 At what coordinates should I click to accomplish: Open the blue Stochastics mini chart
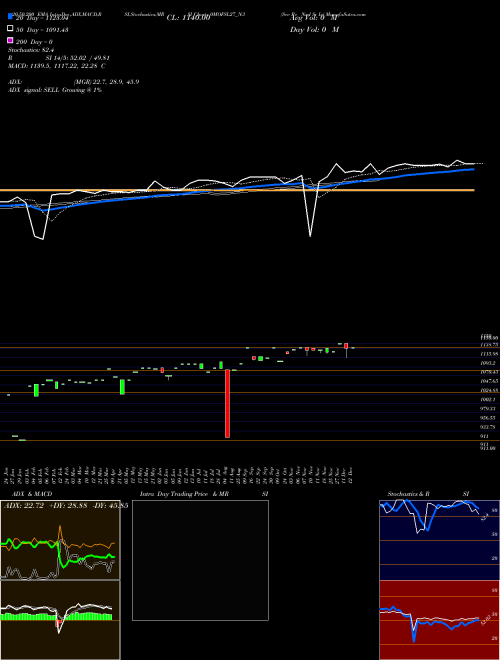pyautogui.click(x=439, y=540)
